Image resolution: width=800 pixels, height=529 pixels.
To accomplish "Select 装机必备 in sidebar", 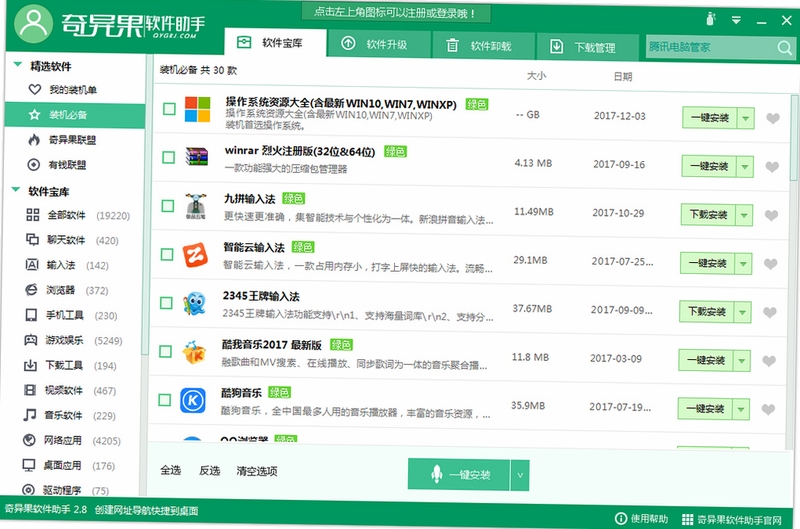I will point(75,115).
